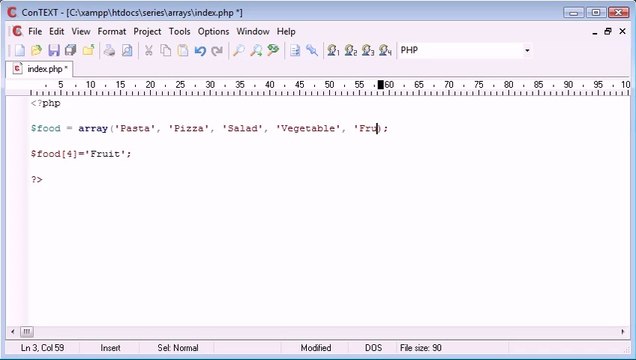Open the Help menu
This screenshot has width=636, height=360.
[x=286, y=31]
